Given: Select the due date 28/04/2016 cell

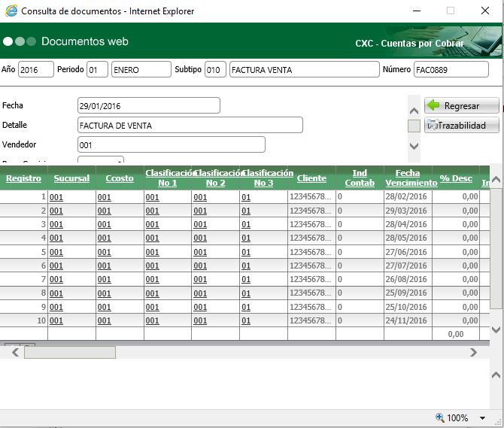Looking at the screenshot, I should point(408,224).
